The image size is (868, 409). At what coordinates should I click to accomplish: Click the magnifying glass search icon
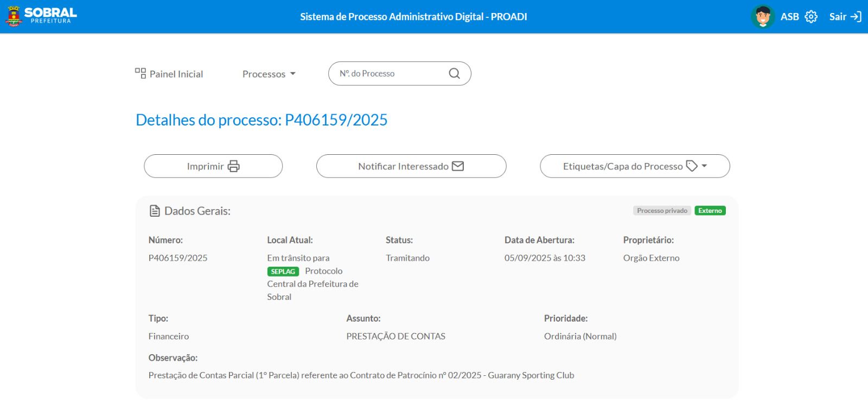tap(455, 73)
